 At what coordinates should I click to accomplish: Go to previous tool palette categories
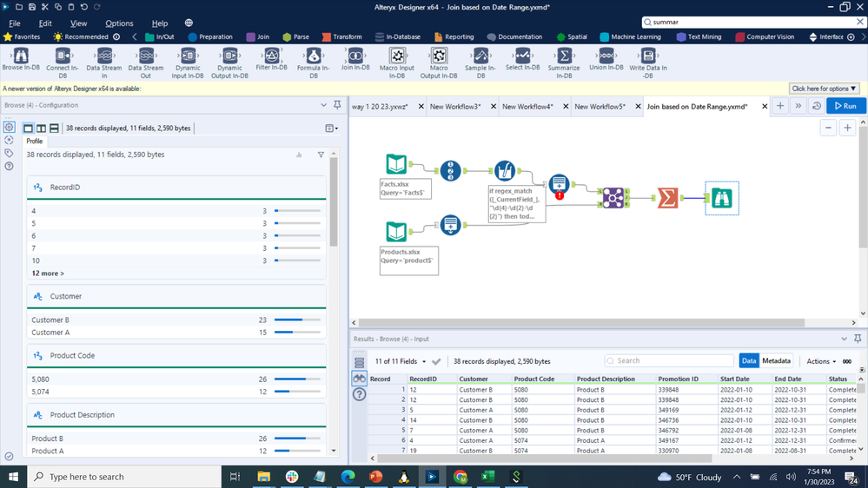click(x=134, y=37)
